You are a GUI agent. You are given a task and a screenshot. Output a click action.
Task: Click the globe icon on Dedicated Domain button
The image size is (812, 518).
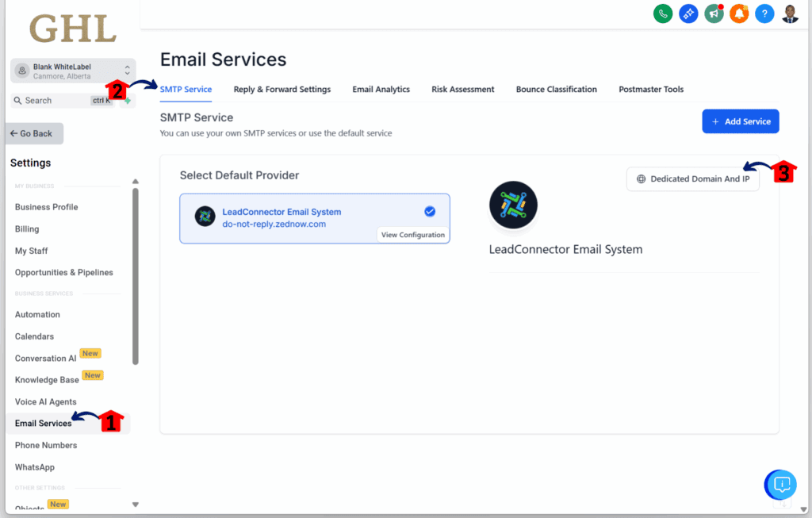[641, 178]
